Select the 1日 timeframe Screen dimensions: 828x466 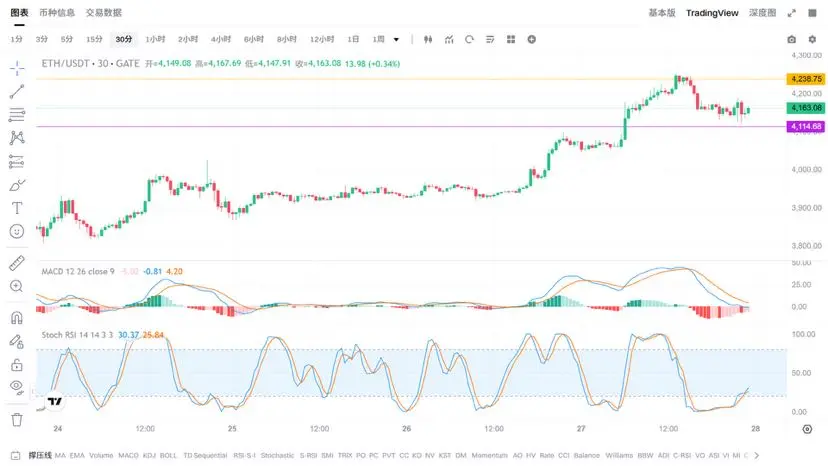(x=353, y=40)
